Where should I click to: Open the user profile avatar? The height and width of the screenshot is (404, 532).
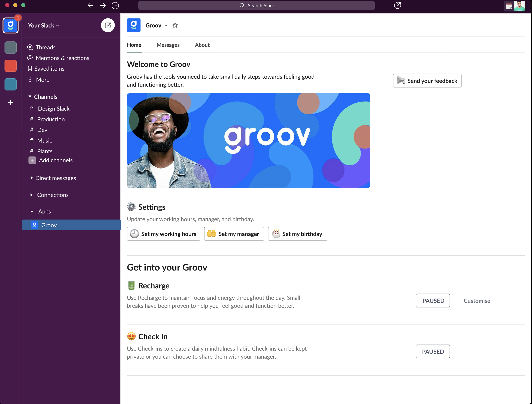coord(519,5)
